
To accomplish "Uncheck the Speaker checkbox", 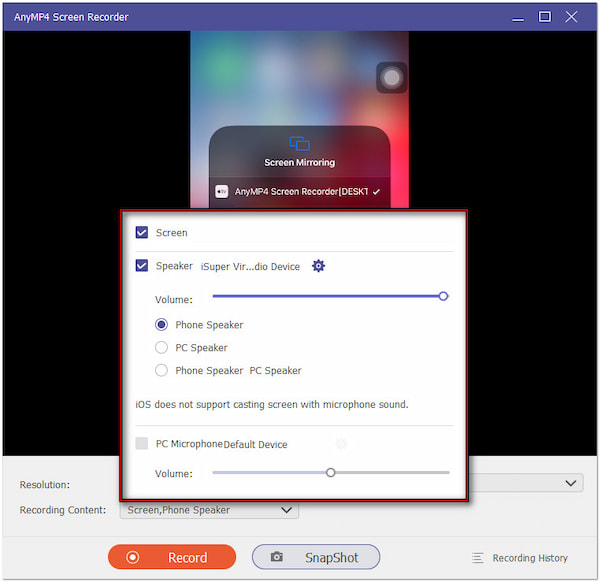I will pos(142,266).
